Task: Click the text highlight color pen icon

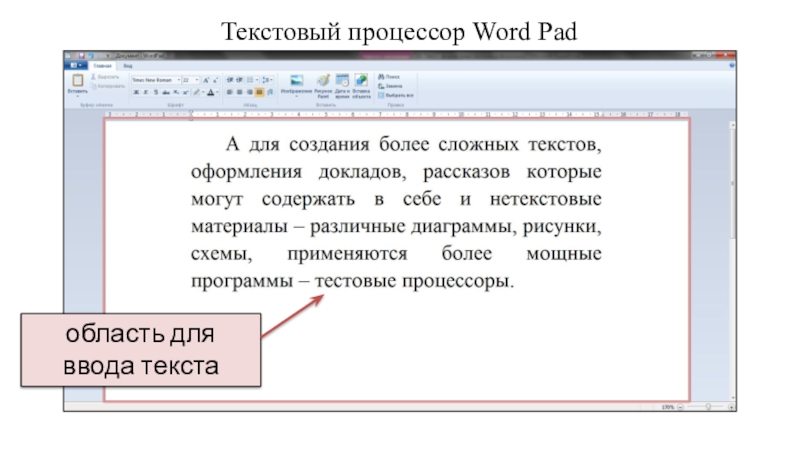Action: coord(196,92)
